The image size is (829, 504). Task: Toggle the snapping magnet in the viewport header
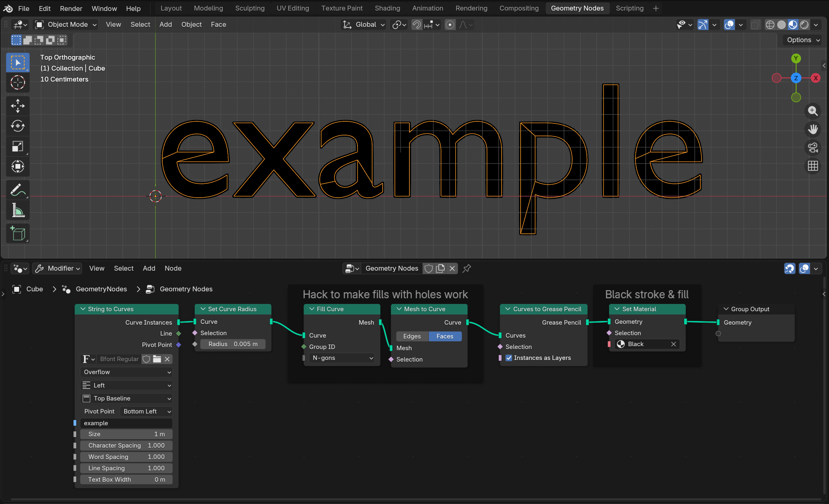coord(417,25)
